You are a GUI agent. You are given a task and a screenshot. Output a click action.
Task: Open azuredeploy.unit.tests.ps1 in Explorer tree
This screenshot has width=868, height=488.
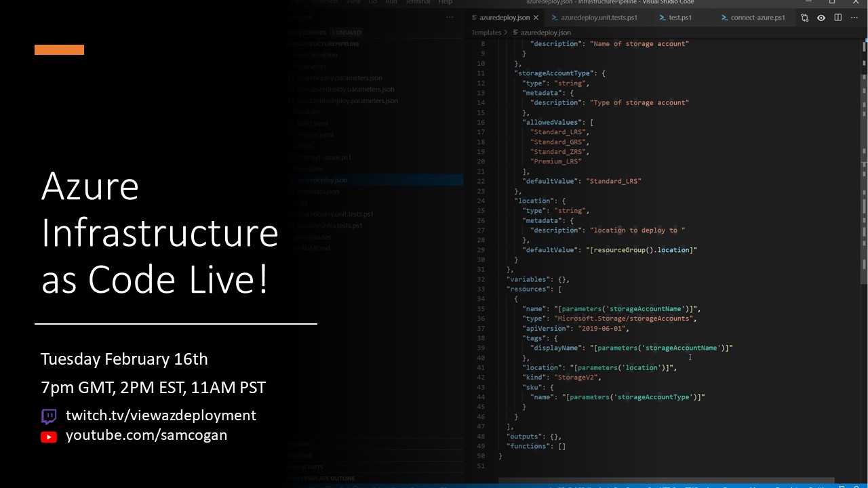(x=334, y=214)
